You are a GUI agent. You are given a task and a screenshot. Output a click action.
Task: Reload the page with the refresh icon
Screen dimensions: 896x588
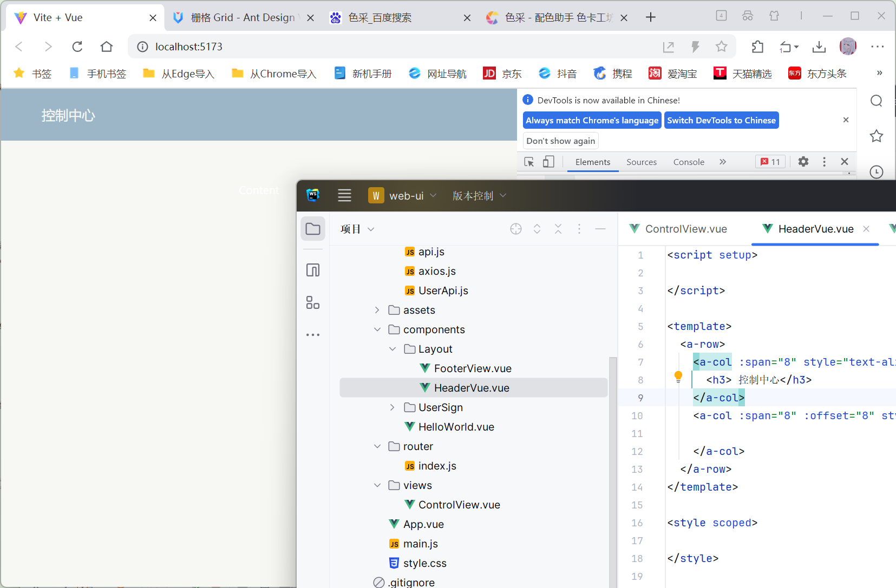[77, 47]
